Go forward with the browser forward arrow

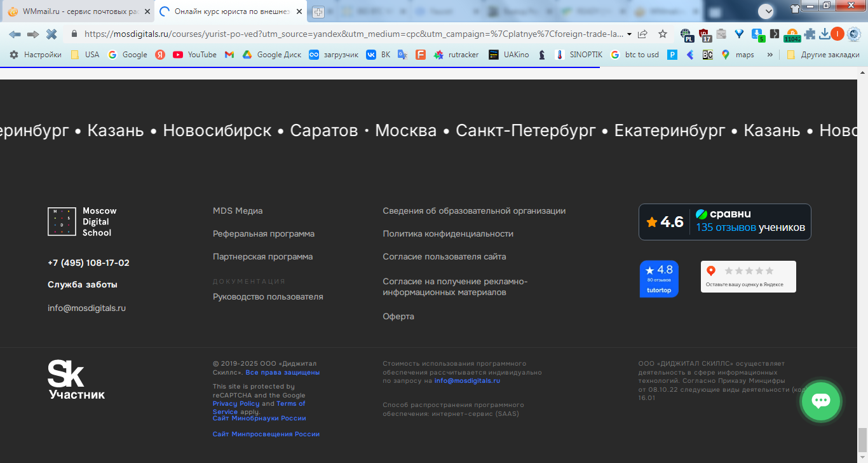(x=33, y=34)
